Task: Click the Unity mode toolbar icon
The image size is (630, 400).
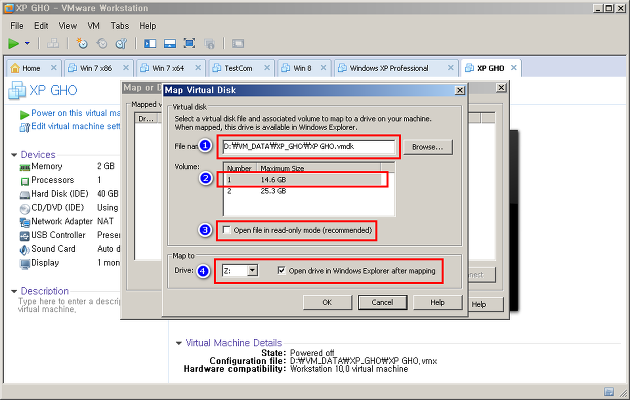Action: pos(209,43)
